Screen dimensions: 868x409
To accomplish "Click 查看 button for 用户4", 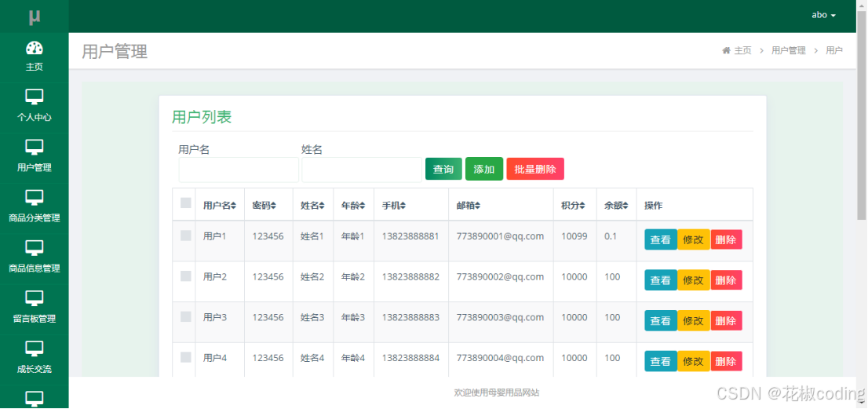I will (x=660, y=361).
